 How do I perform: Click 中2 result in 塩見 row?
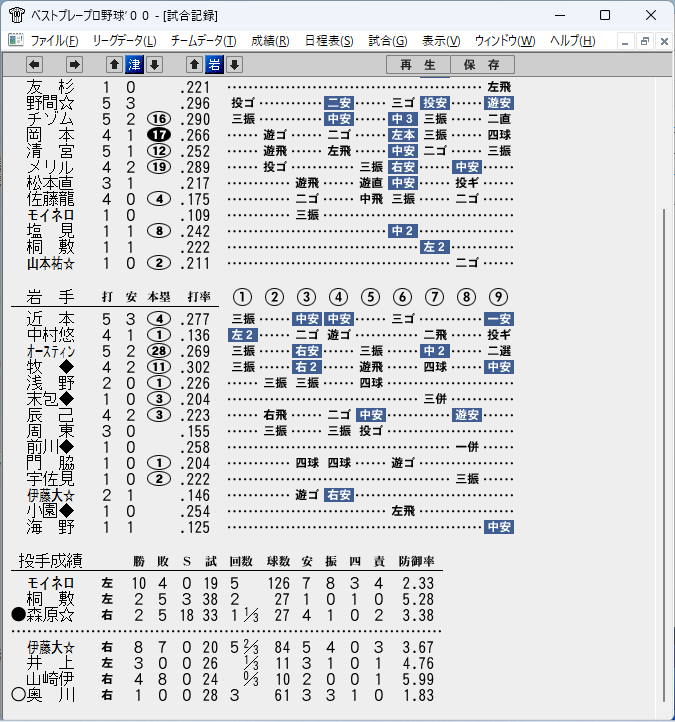[x=403, y=231]
